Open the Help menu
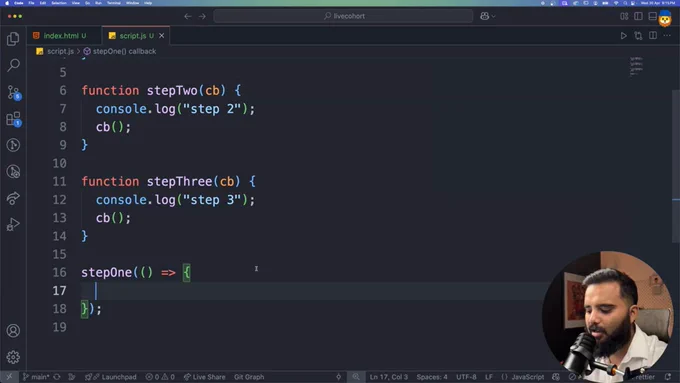The height and width of the screenshot is (383, 680). click(148, 3)
